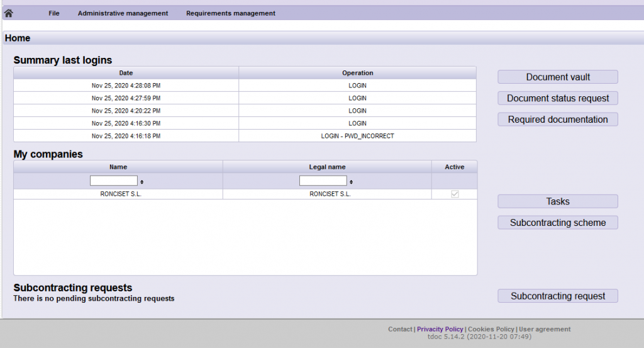Open the File menu

(54, 13)
